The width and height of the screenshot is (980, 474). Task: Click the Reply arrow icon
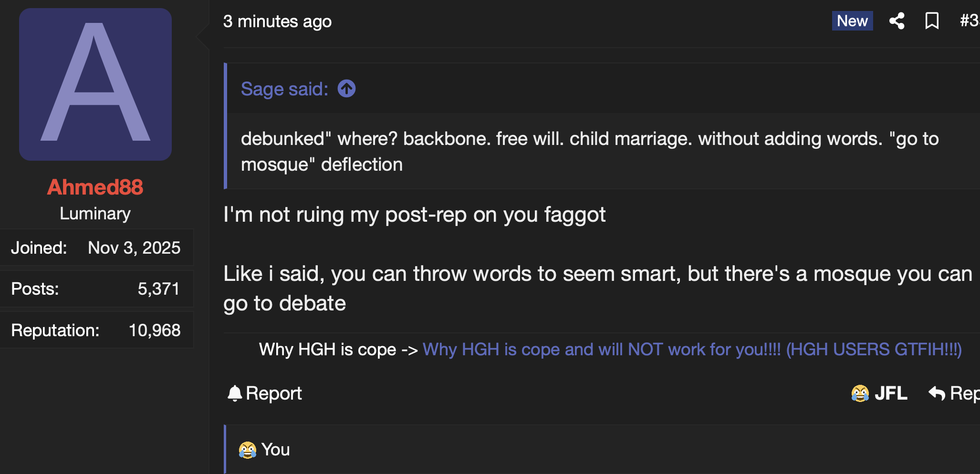937,393
